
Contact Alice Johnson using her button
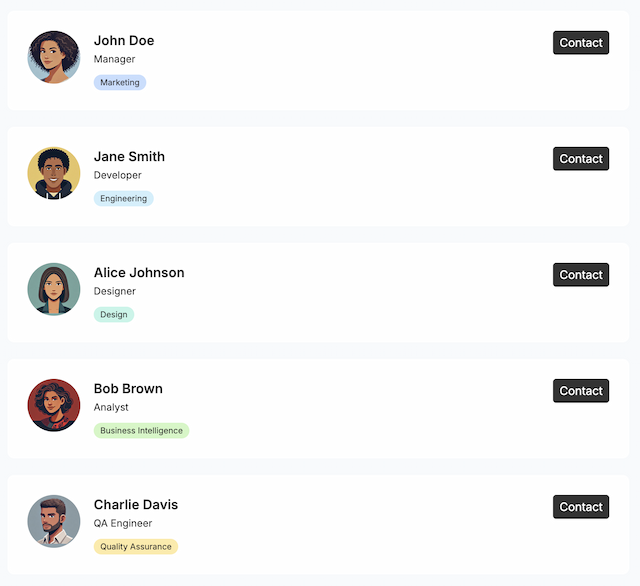(581, 275)
